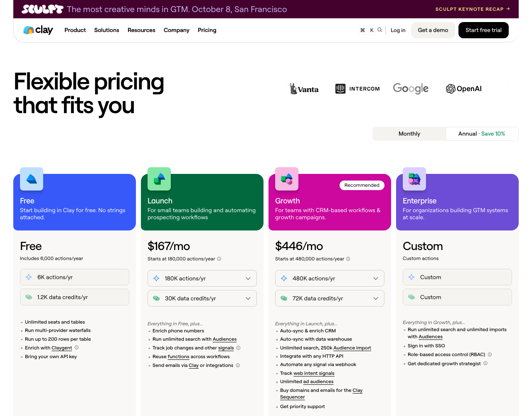
Task: Click the Intercom logo
Action: (357, 89)
